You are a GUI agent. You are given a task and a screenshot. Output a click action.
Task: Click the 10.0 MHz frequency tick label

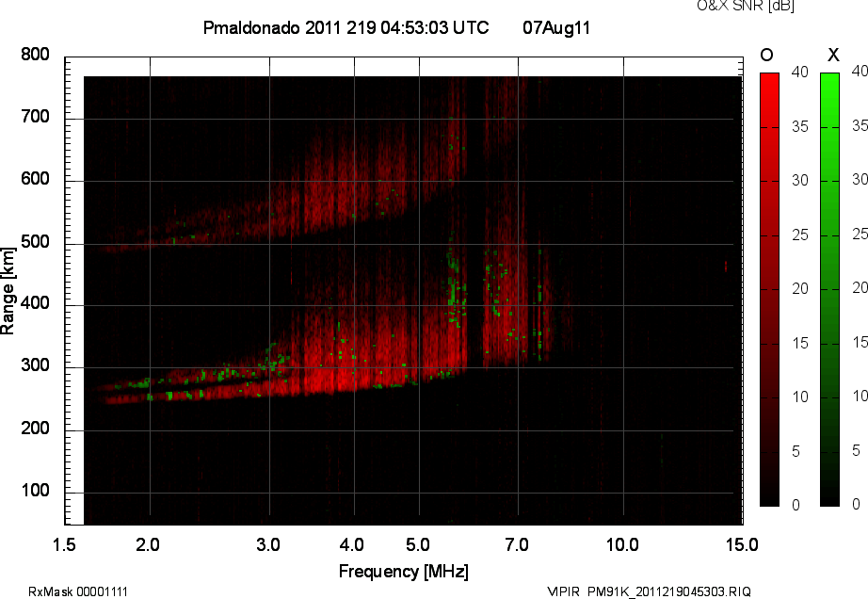click(x=622, y=544)
